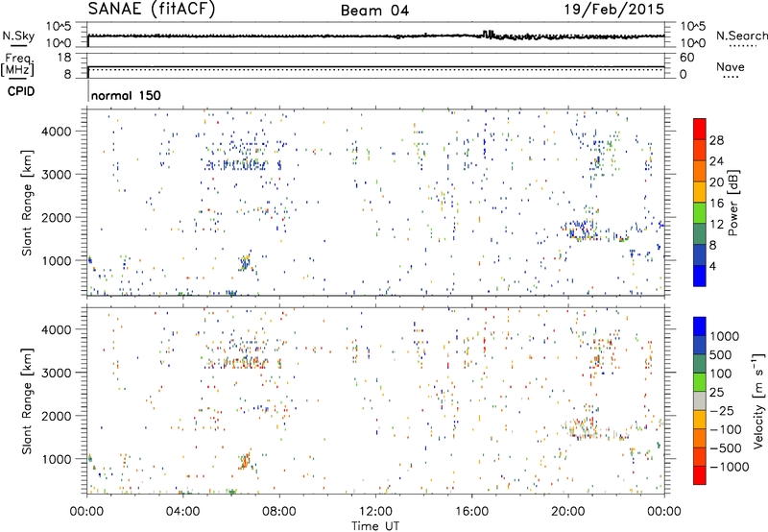The width and height of the screenshot is (768, 532).
Task: Click the N.Sky legend label
Action: coord(18,36)
